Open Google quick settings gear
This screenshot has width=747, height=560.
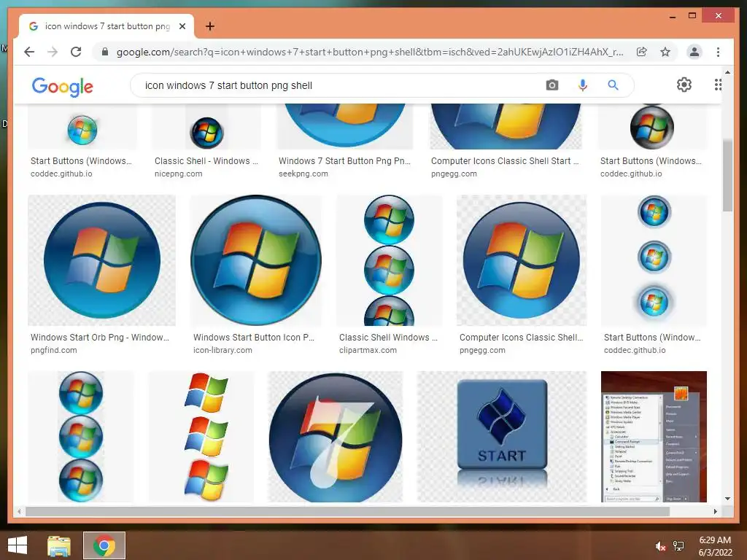tap(684, 85)
